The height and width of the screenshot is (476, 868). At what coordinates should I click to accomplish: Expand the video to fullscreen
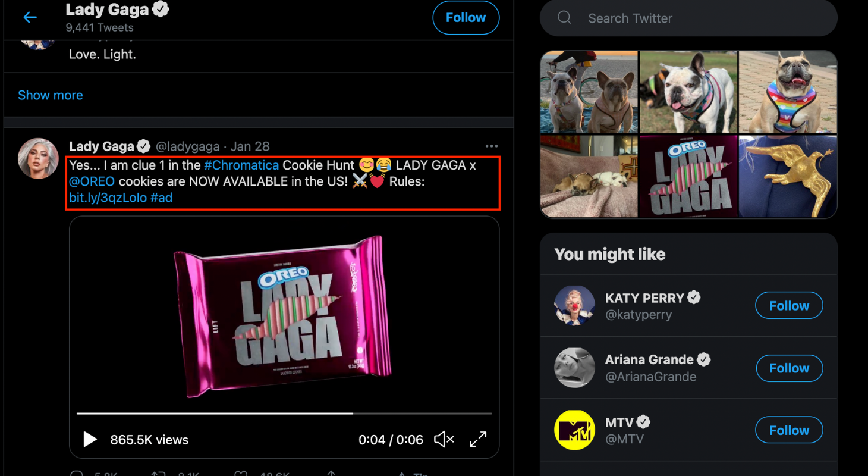[x=478, y=439]
